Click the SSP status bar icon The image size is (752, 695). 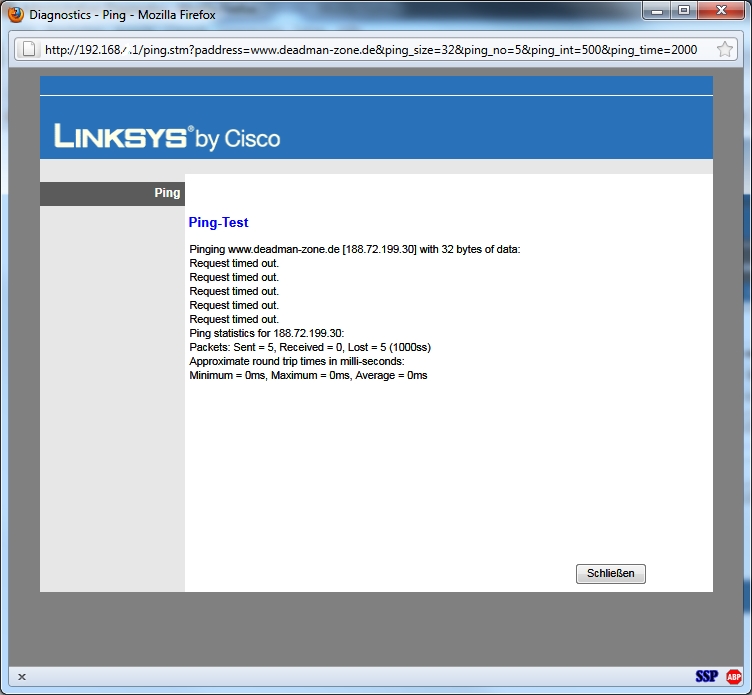pos(707,676)
